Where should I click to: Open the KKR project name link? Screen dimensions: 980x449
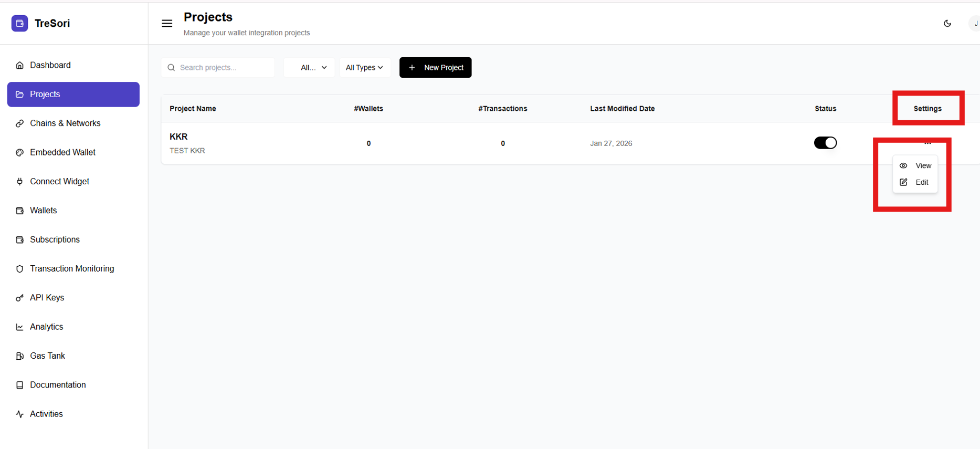[178, 137]
